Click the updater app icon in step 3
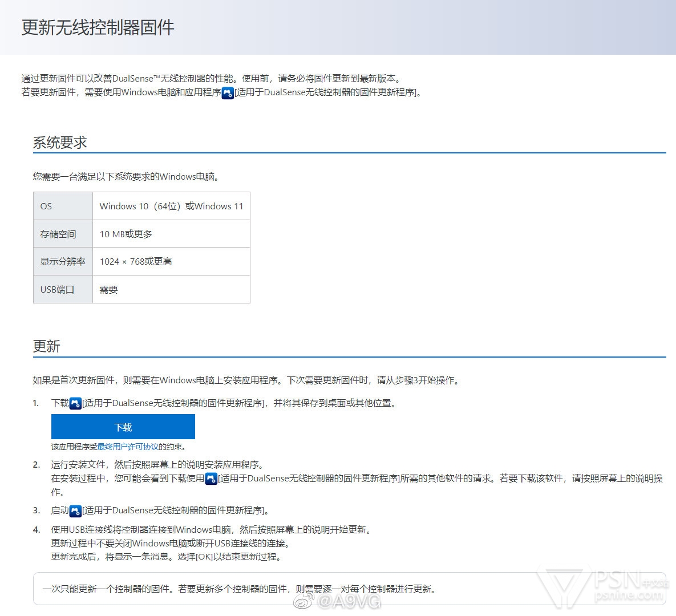Screen dimensions: 676x616 click(75, 510)
